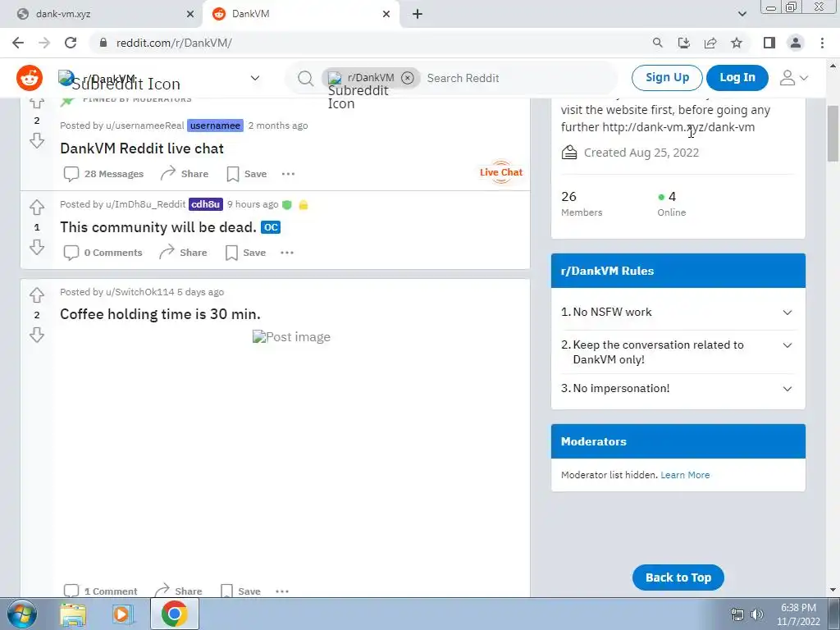The height and width of the screenshot is (630, 840).
Task: Click the page vertical scrollbar thumb
Action: point(833,134)
